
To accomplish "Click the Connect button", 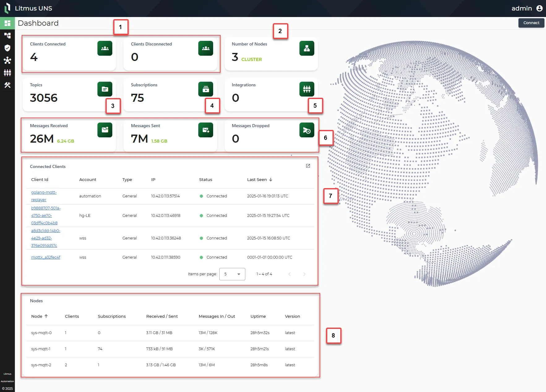I will click(531, 23).
